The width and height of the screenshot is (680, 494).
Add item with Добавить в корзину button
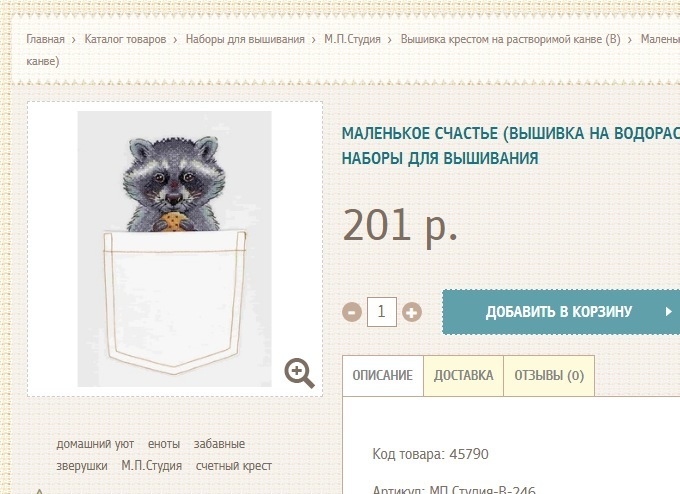click(561, 312)
